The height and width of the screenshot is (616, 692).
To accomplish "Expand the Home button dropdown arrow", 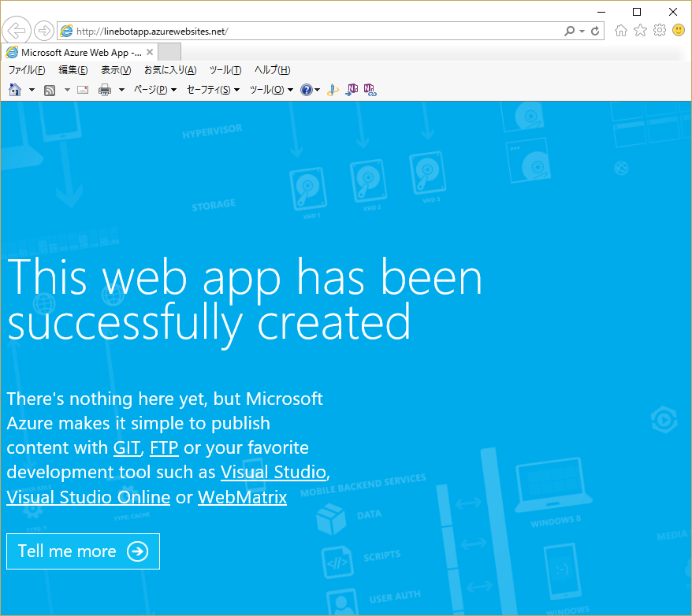I will point(32,90).
